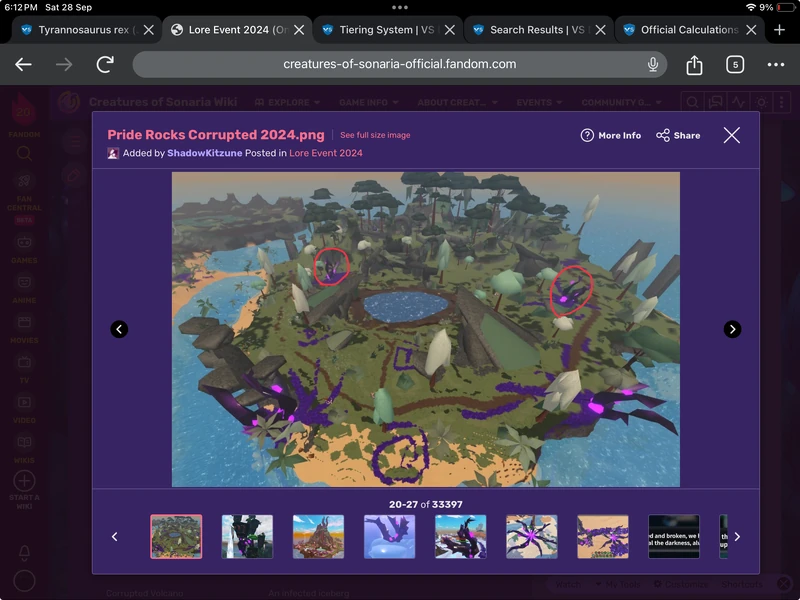Viewport: 800px width, 600px height.
Task: Select the purple tendril over ice thumbnail
Action: click(x=389, y=537)
